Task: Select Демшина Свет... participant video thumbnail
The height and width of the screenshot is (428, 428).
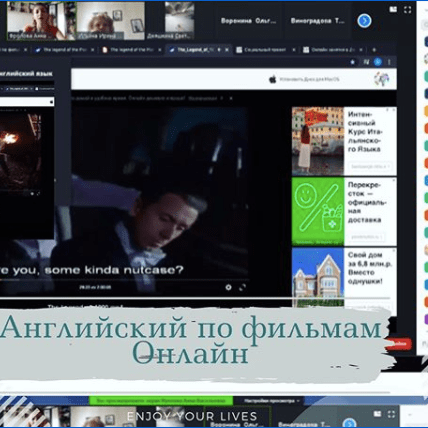Action: [179, 21]
